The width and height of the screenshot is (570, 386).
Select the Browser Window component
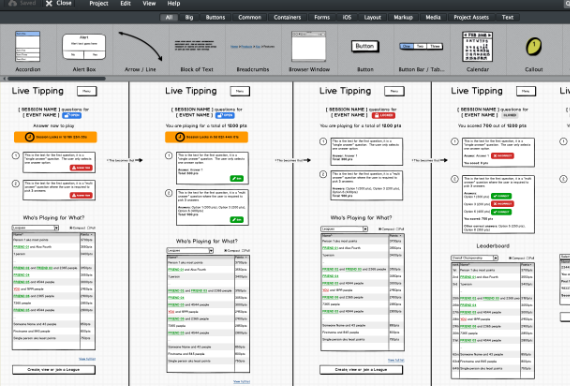[309, 46]
